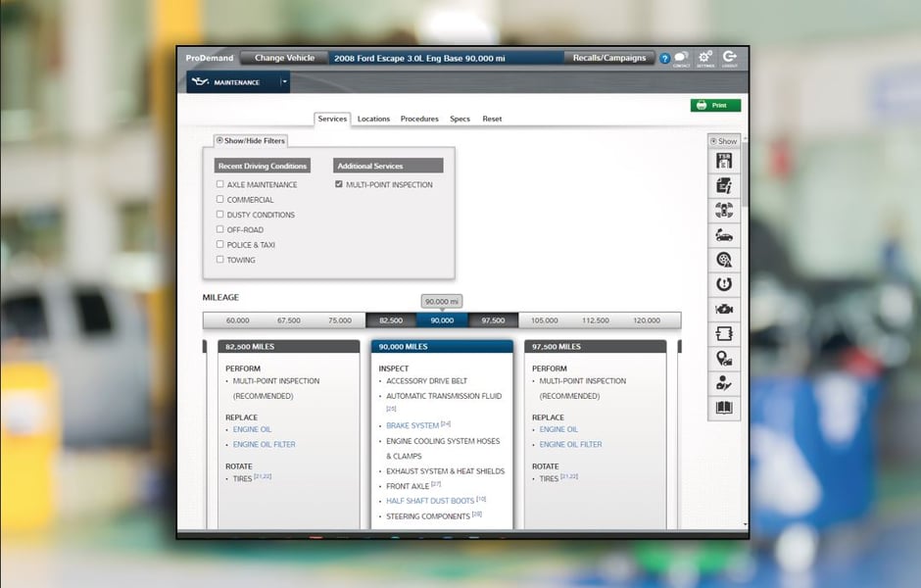Open the Brake System link

click(x=412, y=426)
